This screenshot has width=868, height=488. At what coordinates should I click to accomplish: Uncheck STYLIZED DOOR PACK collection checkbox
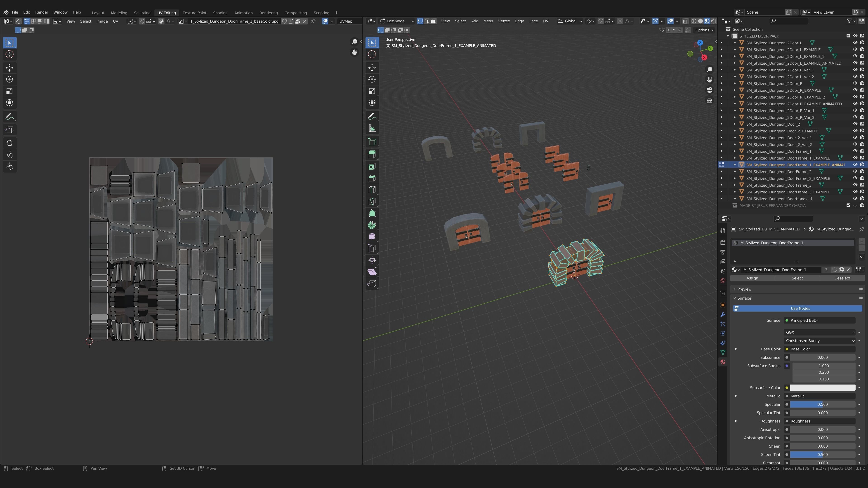point(848,36)
